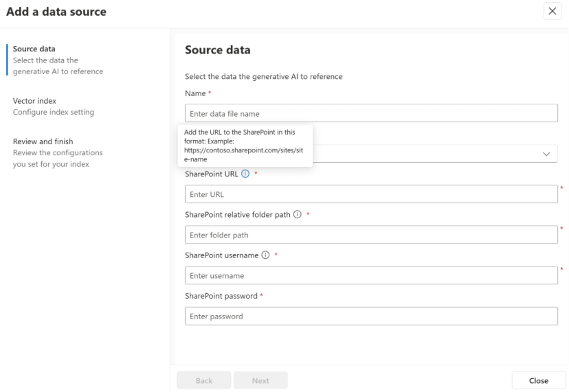Close the dialog with the top-right X
The image size is (569, 392).
coord(553,11)
